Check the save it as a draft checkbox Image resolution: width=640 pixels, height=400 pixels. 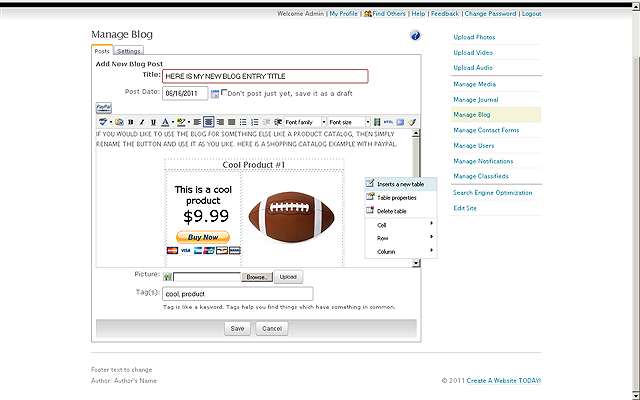point(224,93)
